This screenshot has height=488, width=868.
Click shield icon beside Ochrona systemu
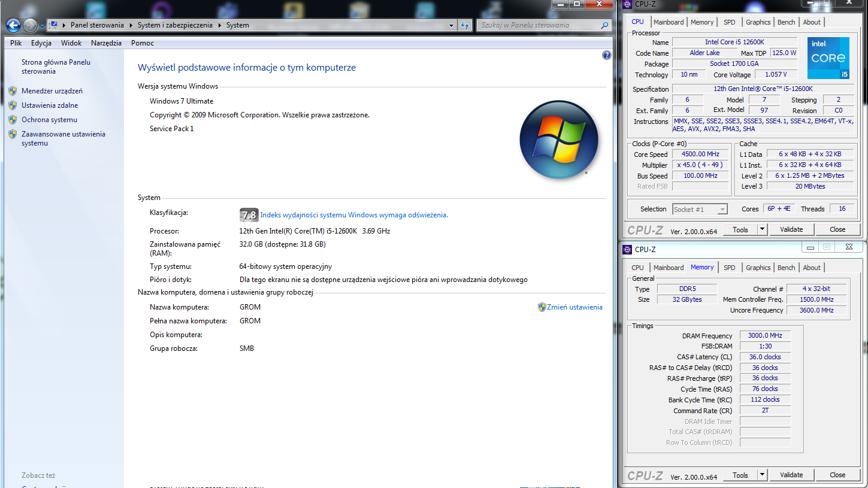(13, 120)
